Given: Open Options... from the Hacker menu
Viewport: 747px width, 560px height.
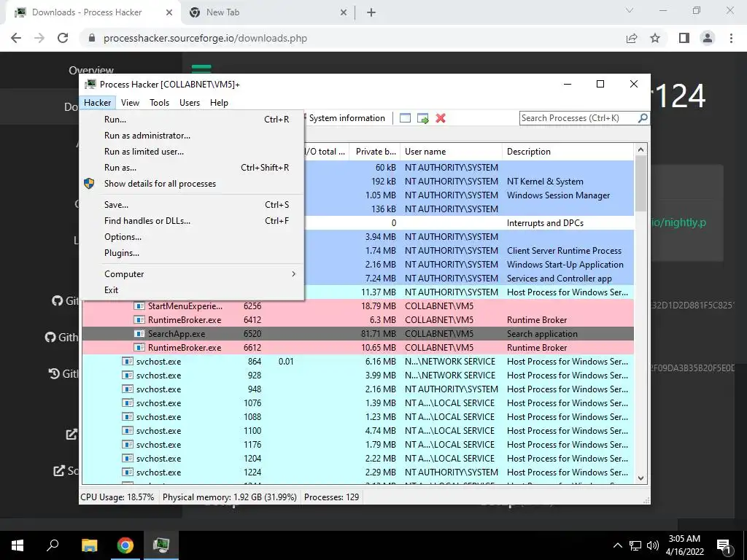Looking at the screenshot, I should (x=193, y=237).
